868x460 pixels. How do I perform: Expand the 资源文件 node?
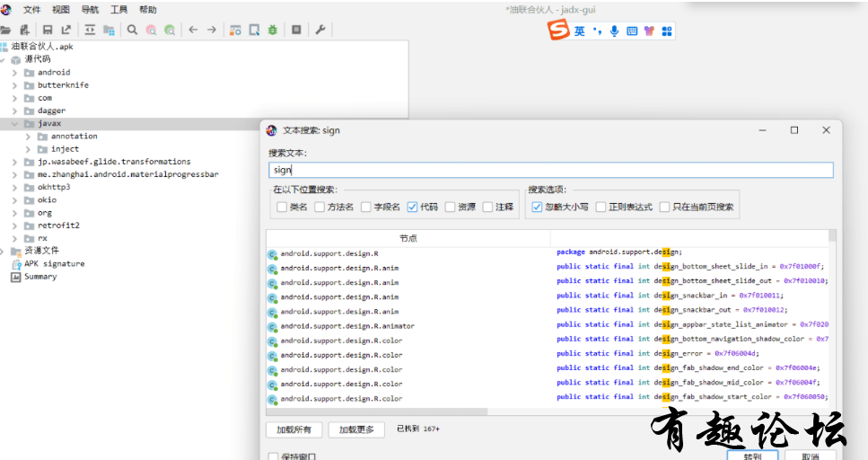pyautogui.click(x=2, y=251)
